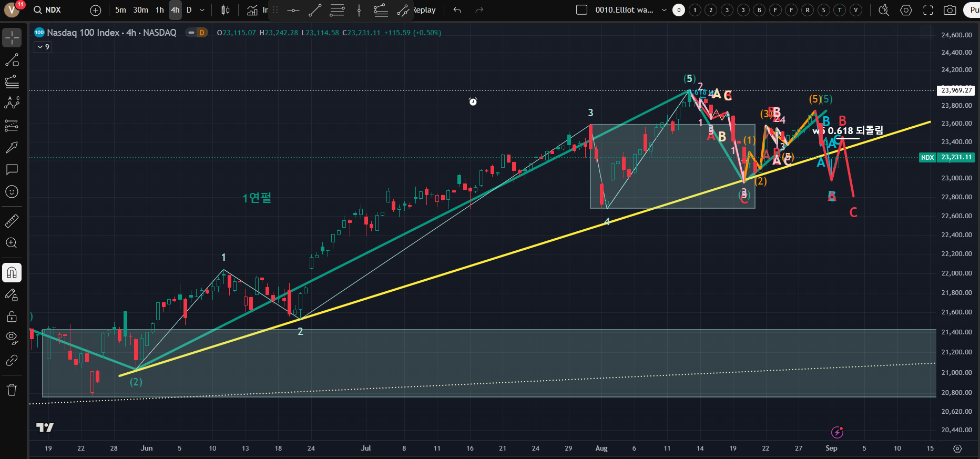The image size is (980, 459).
Task: Click the green NDX price label on axis
Action: [x=927, y=157]
